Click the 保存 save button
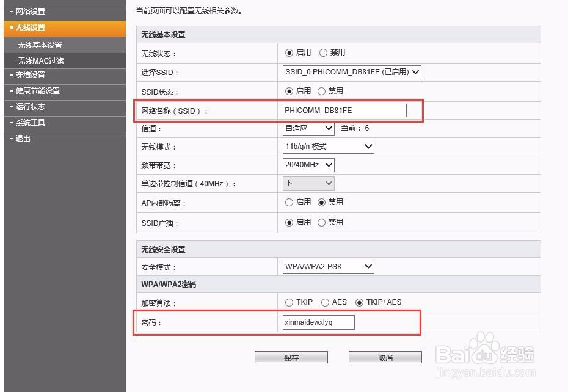This screenshot has height=392, width=568. coord(291,357)
